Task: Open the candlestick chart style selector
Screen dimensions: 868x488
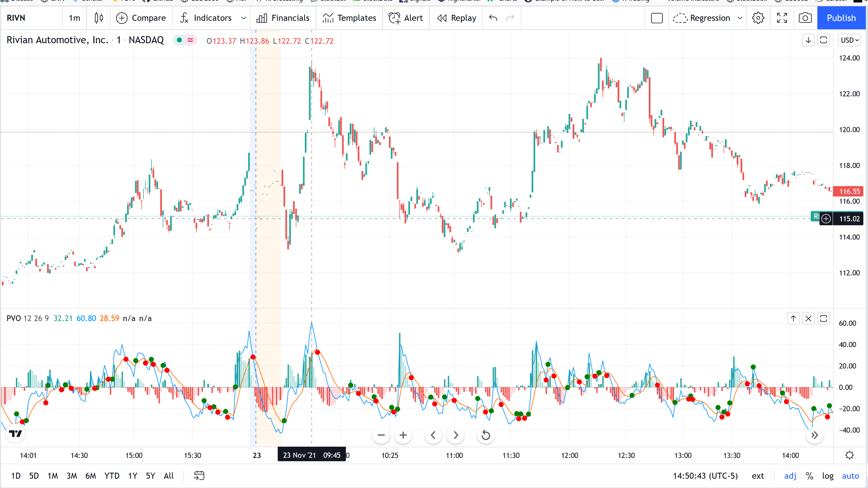Action: (x=99, y=18)
